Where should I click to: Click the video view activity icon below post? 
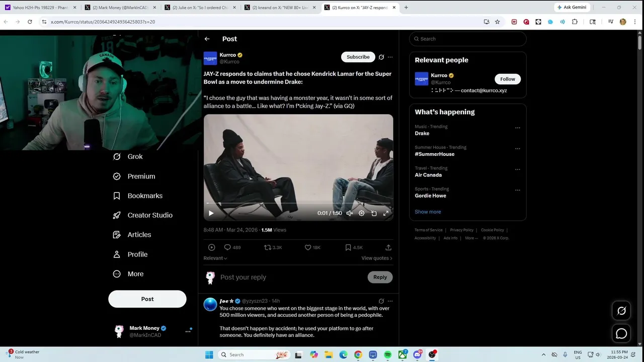point(211,247)
